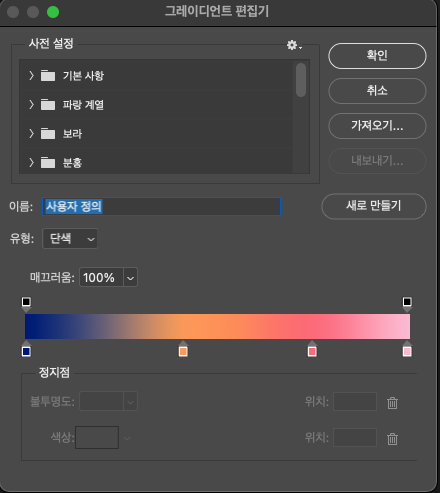Click the 새로 만들기 button
This screenshot has height=493, width=440.
pyautogui.click(x=374, y=206)
